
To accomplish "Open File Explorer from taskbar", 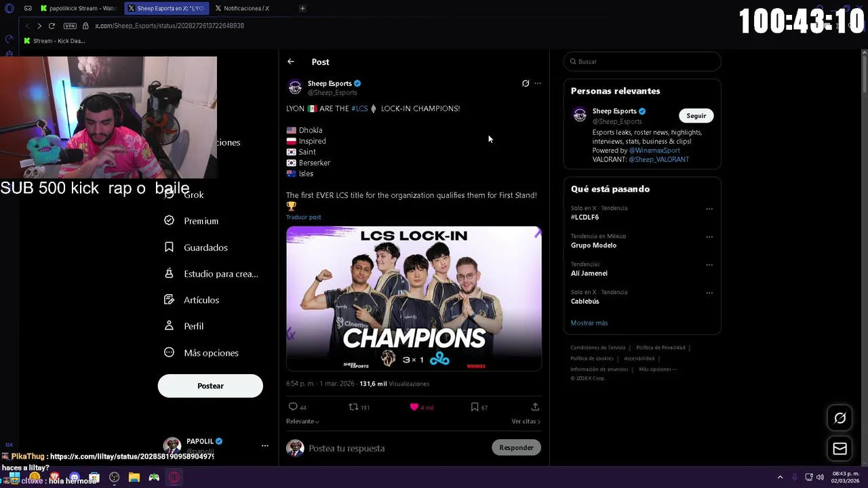I will (134, 477).
